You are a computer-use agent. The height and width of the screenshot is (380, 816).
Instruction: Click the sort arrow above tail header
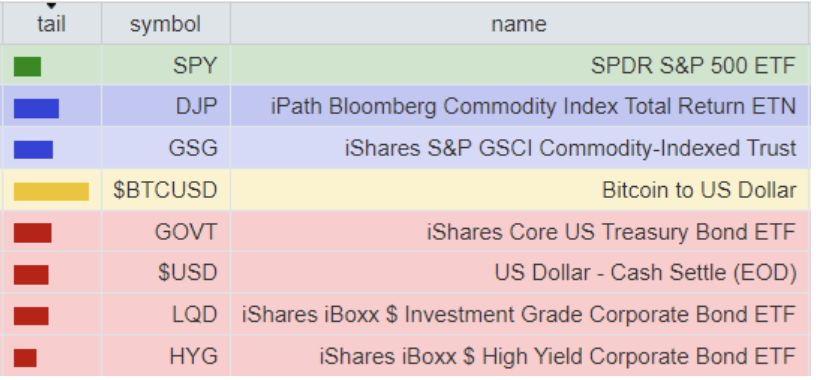[51, 6]
